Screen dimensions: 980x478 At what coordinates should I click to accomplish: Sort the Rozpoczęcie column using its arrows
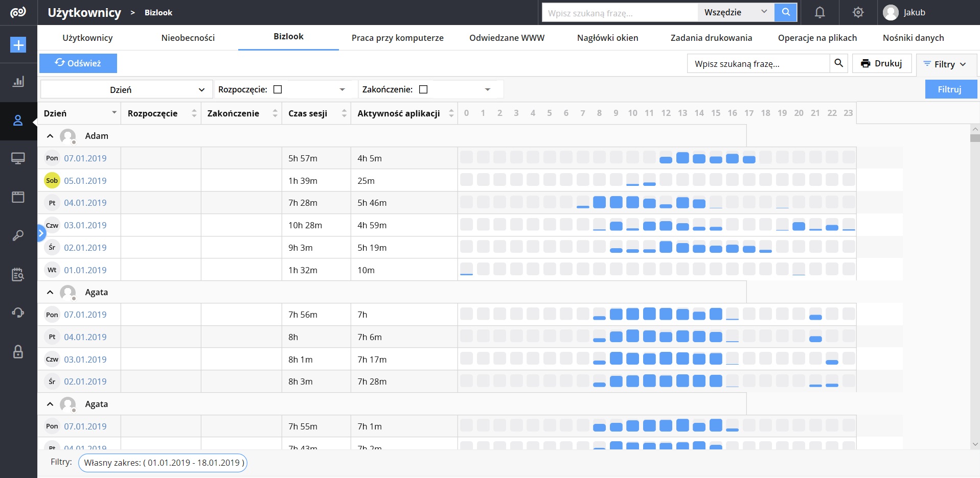pyautogui.click(x=194, y=113)
